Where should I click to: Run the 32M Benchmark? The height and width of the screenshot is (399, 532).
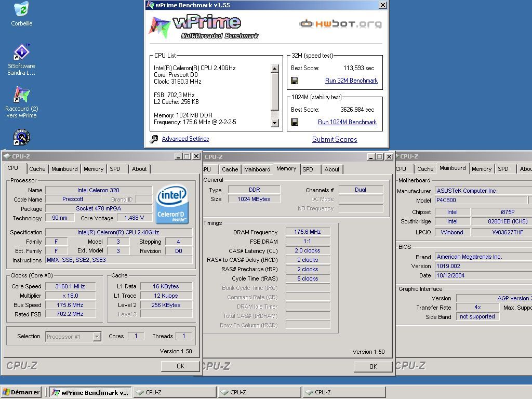[351, 81]
